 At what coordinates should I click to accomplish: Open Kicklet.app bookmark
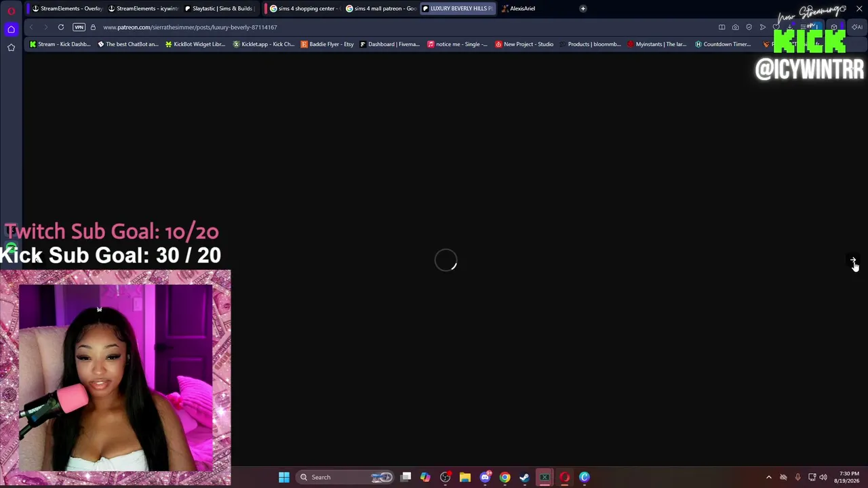[x=264, y=44]
